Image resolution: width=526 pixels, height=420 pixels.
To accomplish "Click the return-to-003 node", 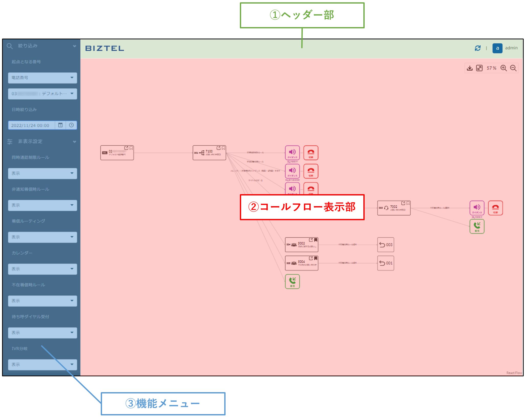I will pyautogui.click(x=386, y=245).
